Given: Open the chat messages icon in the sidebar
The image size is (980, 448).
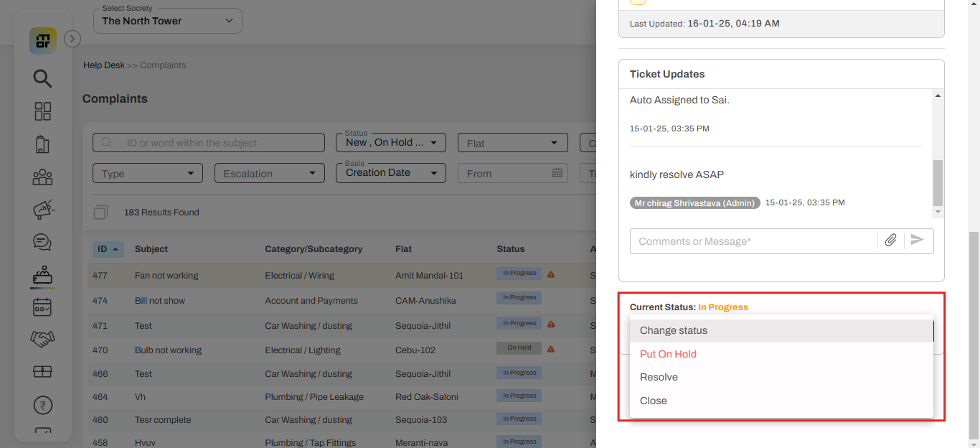Looking at the screenshot, I should (x=42, y=242).
